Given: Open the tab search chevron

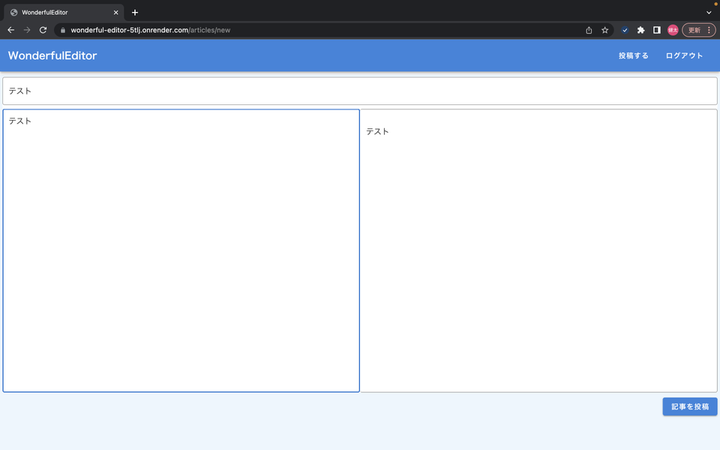Looking at the screenshot, I should 709,12.
